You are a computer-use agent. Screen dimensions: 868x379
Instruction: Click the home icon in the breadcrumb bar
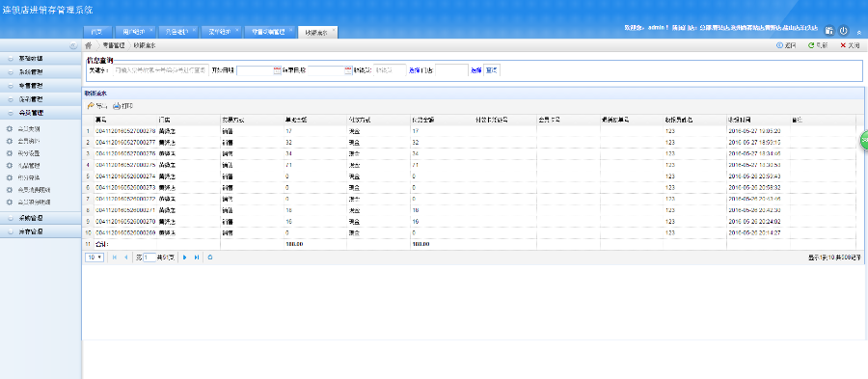pos(88,46)
